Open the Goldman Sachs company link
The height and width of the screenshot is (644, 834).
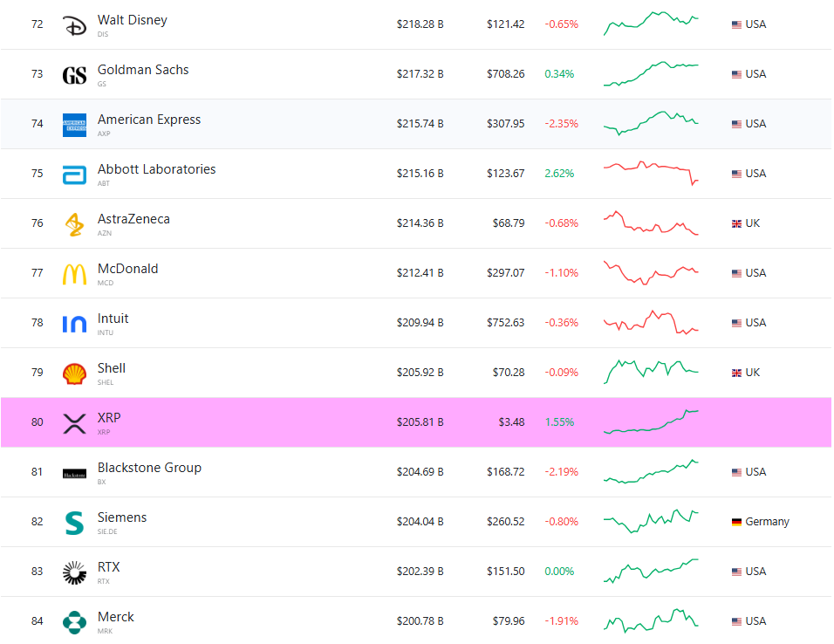coord(143,70)
